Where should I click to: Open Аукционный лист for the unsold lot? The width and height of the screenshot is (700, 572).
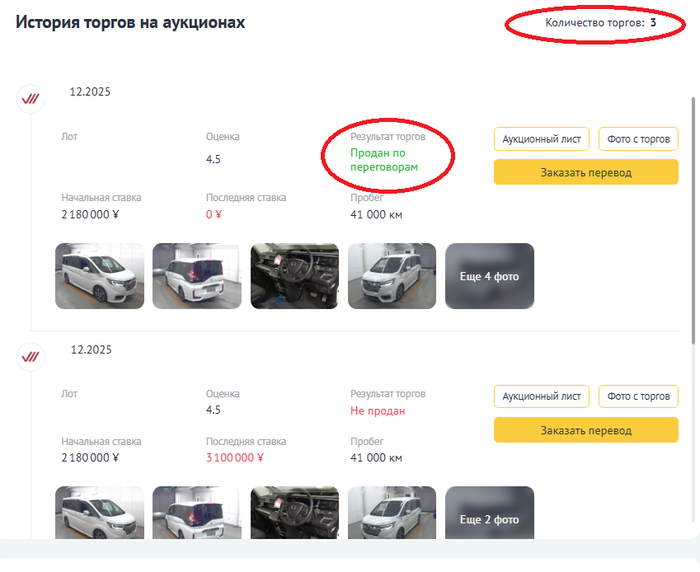coord(541,397)
